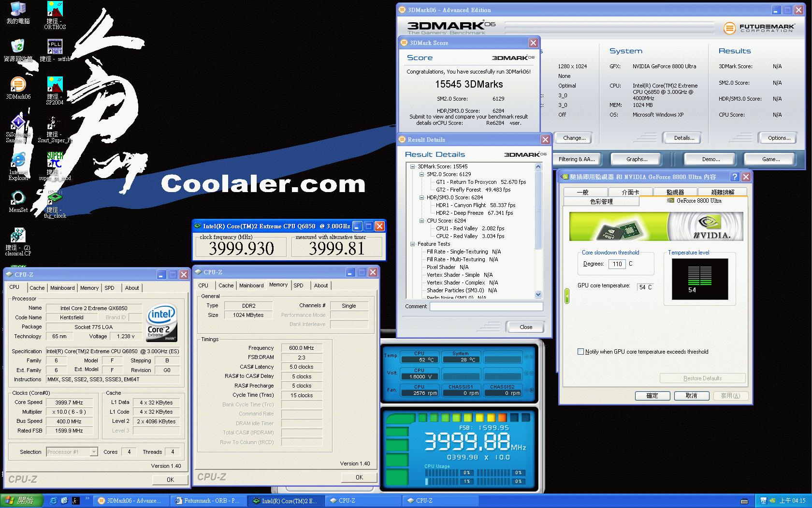Click the 取消 button in the NVIDIA dialog
The image size is (812, 508).
tap(692, 396)
